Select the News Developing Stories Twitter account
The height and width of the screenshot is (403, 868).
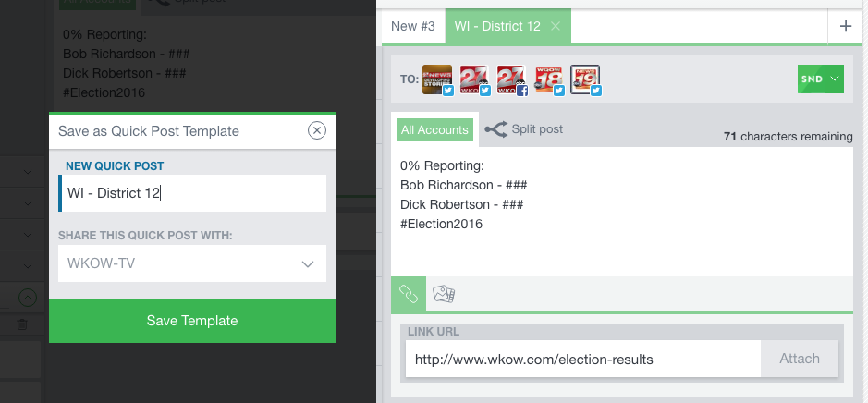[x=438, y=79]
